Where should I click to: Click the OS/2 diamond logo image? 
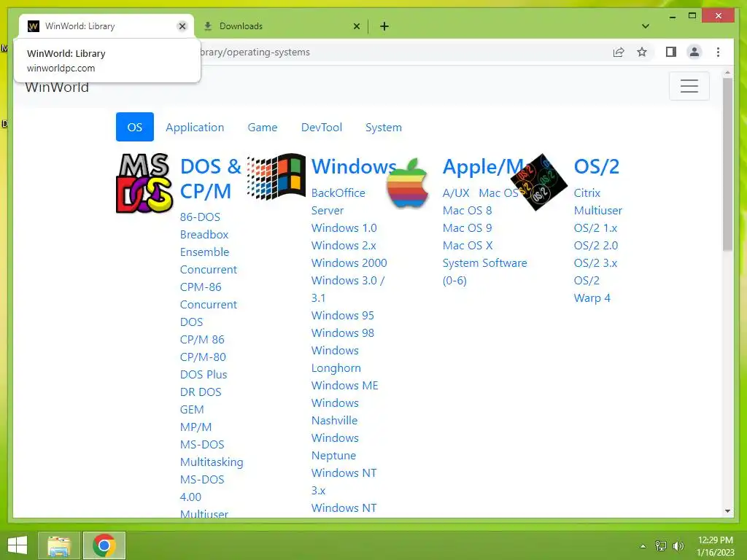(x=539, y=182)
